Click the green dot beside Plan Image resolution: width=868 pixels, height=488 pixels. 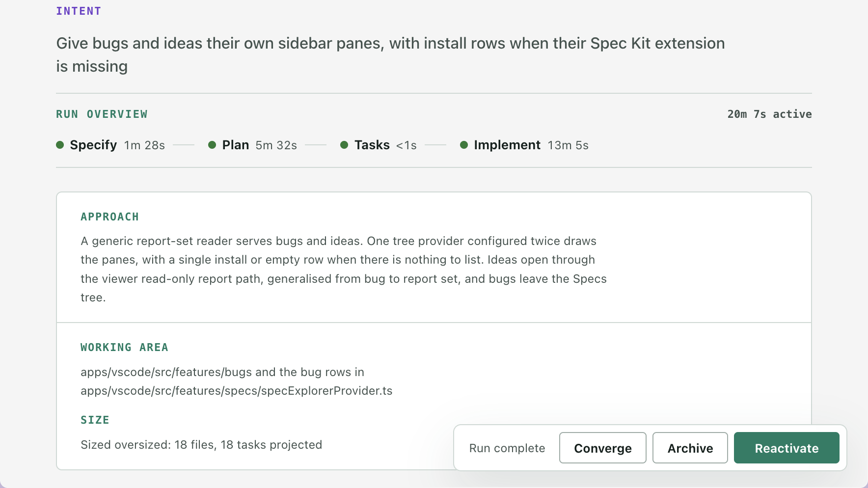point(212,145)
